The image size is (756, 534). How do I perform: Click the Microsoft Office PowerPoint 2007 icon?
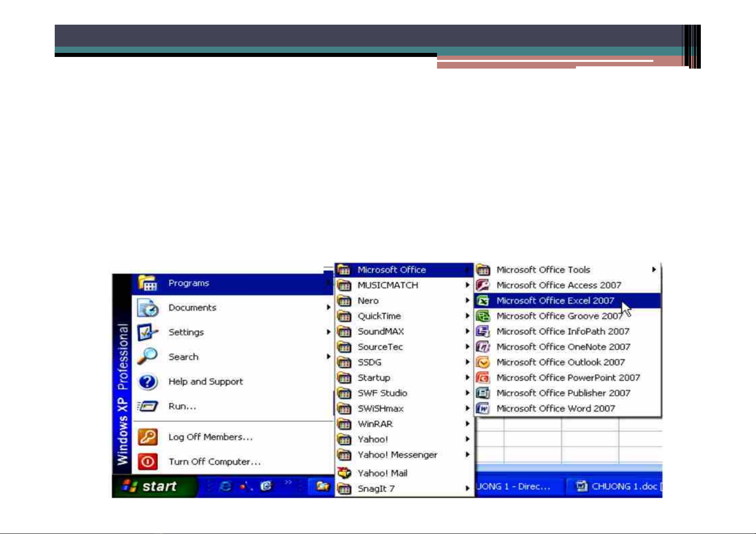click(483, 378)
